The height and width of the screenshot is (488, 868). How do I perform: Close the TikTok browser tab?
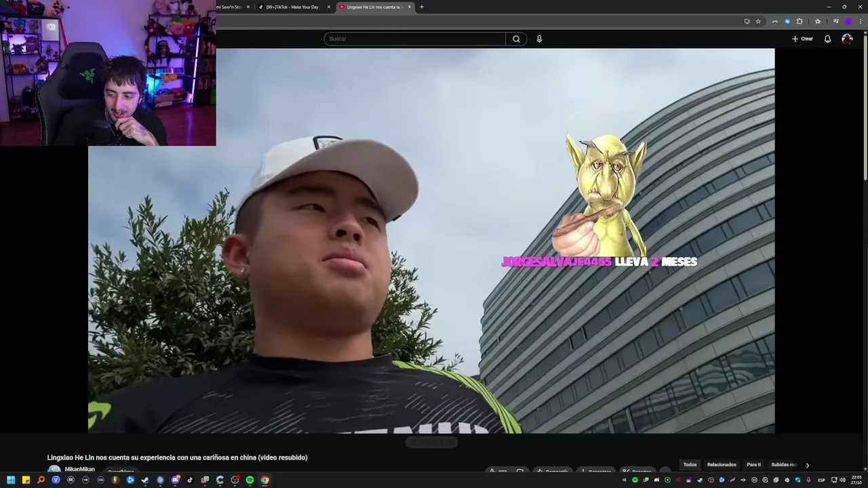pyautogui.click(x=329, y=7)
